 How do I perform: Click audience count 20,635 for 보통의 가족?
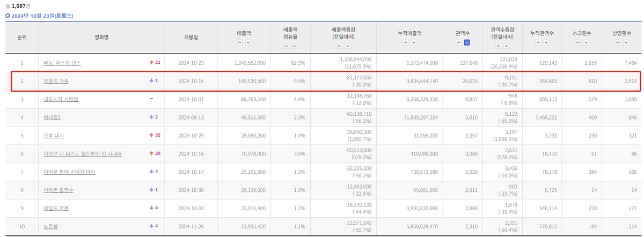pyautogui.click(x=469, y=81)
